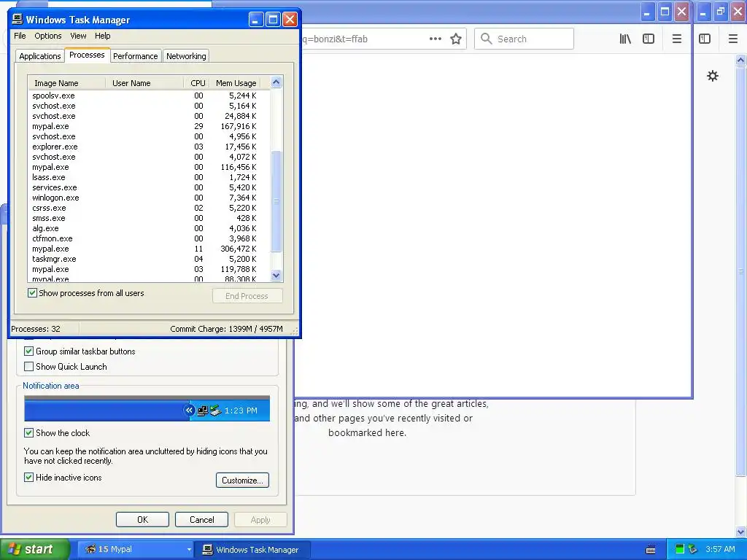The image size is (747, 560).
Task: Switch to the Applications tab
Action: [x=40, y=56]
